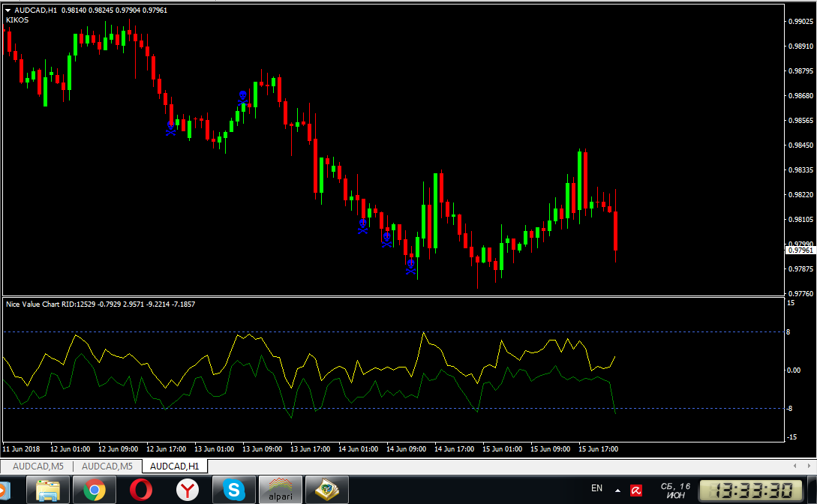This screenshot has width=817, height=504.
Task: Open Yandex Browser from the taskbar
Action: coord(187,490)
